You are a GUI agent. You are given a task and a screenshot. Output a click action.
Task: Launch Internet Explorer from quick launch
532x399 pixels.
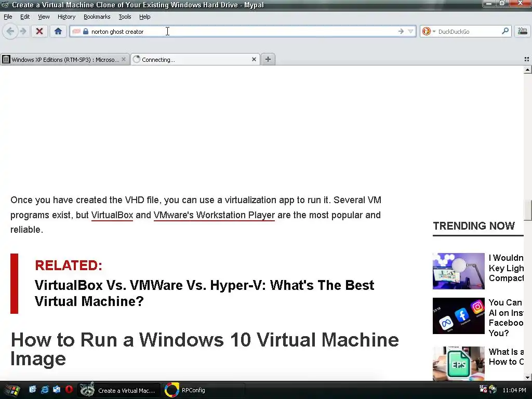pyautogui.click(x=45, y=390)
